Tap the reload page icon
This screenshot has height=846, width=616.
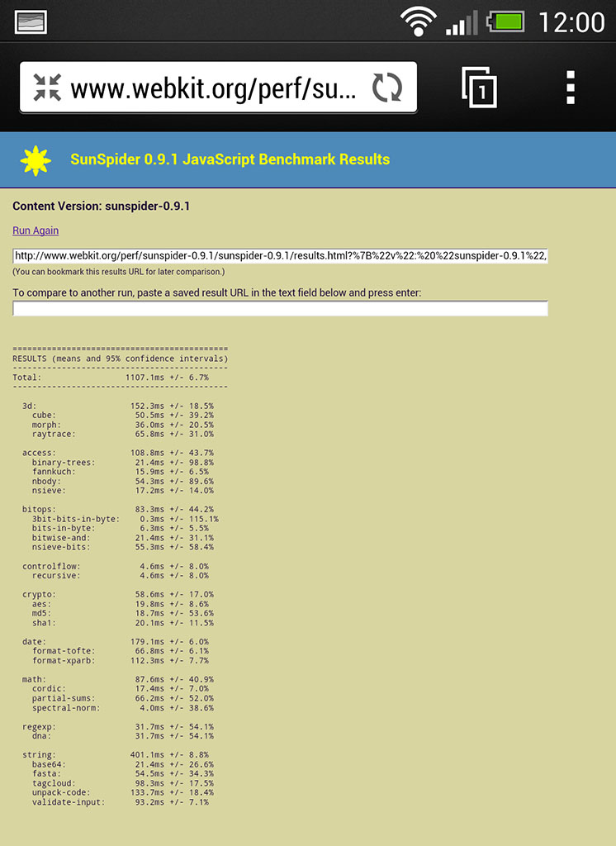point(387,88)
